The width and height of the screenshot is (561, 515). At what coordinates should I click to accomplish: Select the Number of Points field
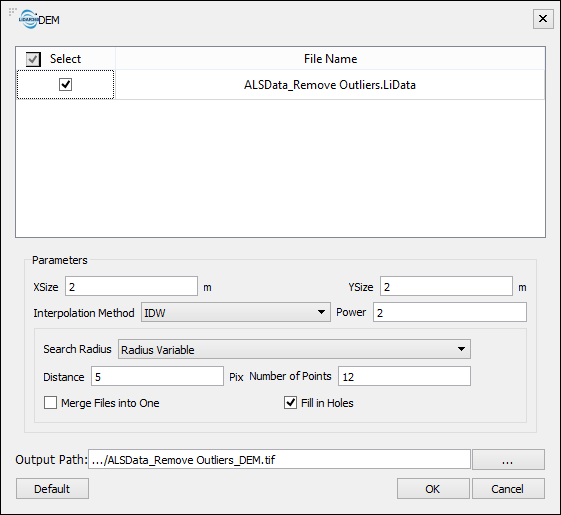click(x=404, y=376)
